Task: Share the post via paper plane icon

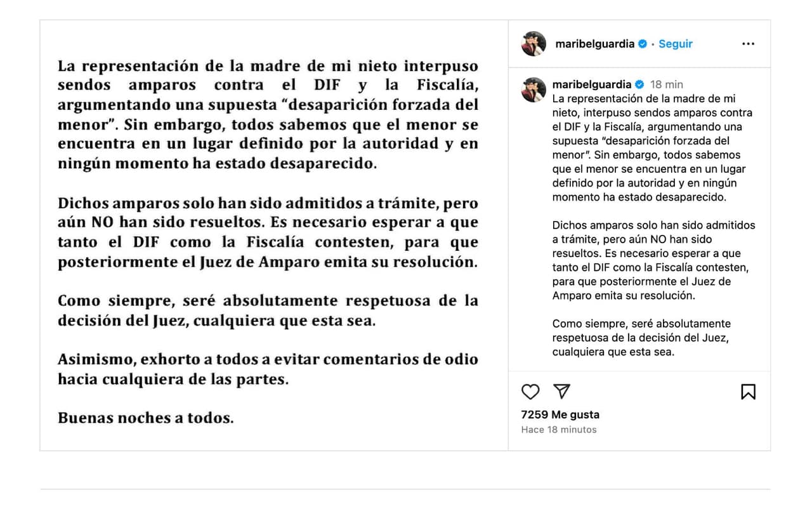Action: (561, 391)
